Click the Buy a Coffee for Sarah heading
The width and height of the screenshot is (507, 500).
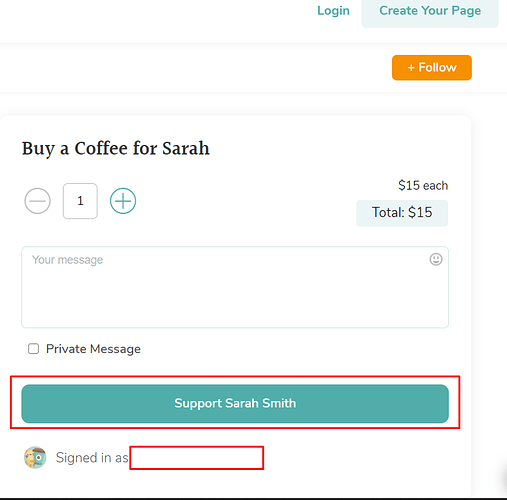pos(116,149)
